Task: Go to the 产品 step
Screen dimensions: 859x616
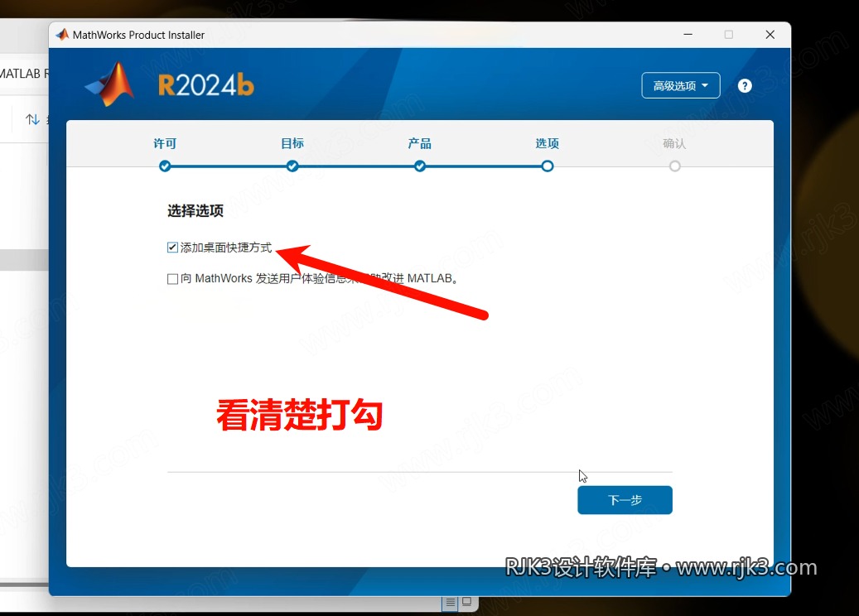Action: (420, 143)
